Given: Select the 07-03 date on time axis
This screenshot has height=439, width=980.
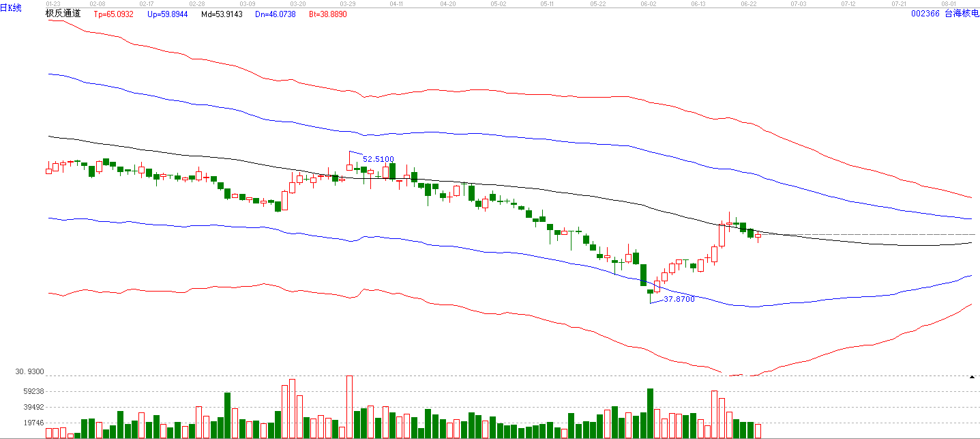Looking at the screenshot, I should (799, 3).
